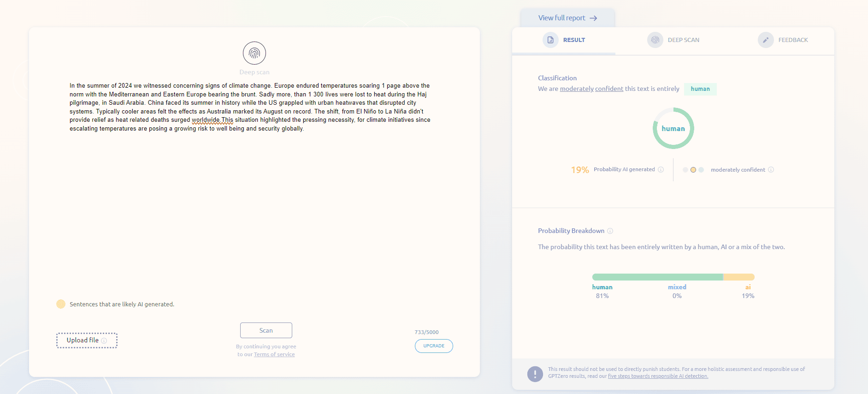Click the moderately confident underlined link
This screenshot has height=394, width=868.
[x=591, y=89]
